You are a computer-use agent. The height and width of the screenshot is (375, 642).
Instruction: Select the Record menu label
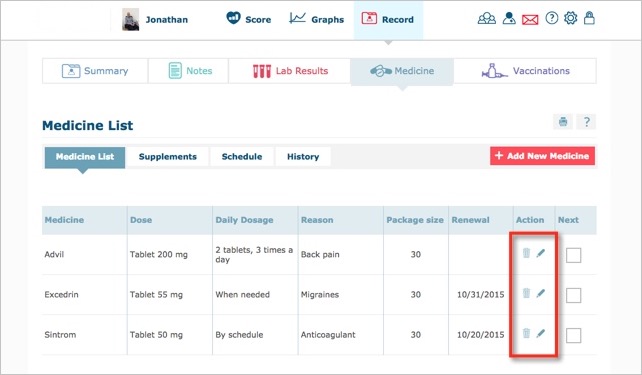tap(398, 19)
